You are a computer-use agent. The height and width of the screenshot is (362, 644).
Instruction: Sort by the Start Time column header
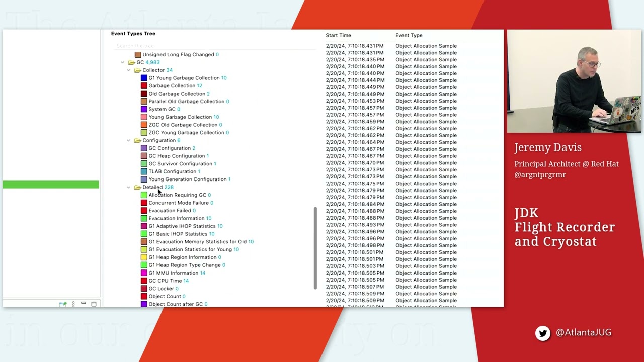(x=338, y=35)
